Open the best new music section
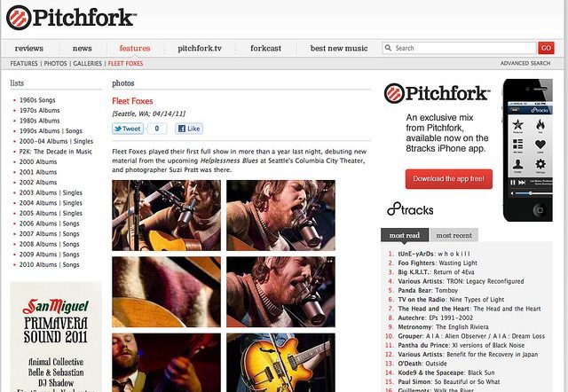The width and height of the screenshot is (568, 392). coord(339,48)
